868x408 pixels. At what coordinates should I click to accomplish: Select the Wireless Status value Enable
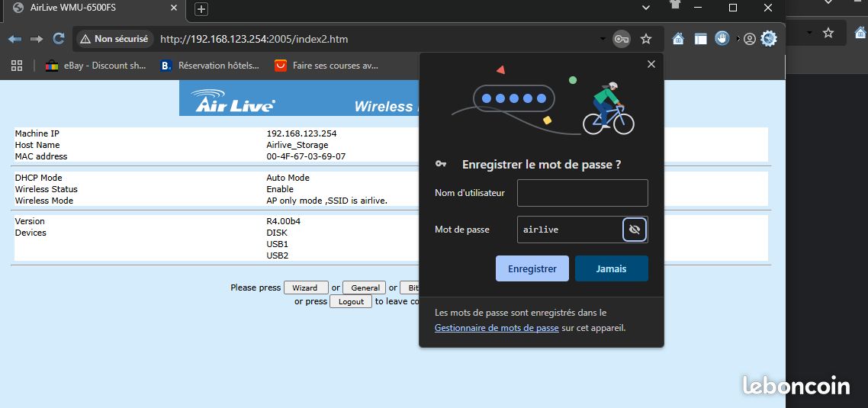pos(280,189)
